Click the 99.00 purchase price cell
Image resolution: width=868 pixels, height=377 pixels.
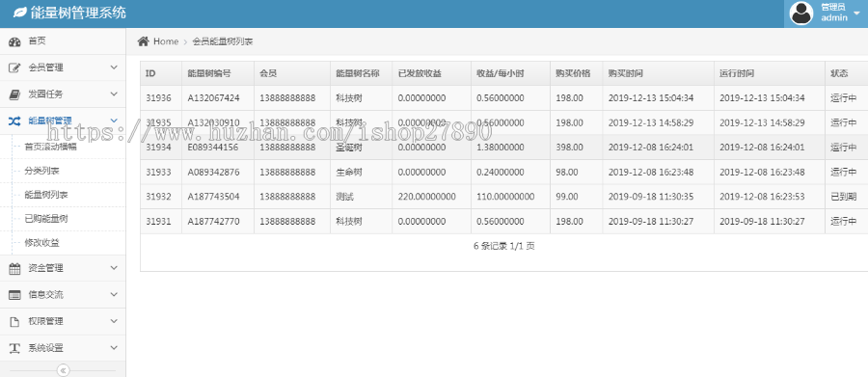coord(567,197)
